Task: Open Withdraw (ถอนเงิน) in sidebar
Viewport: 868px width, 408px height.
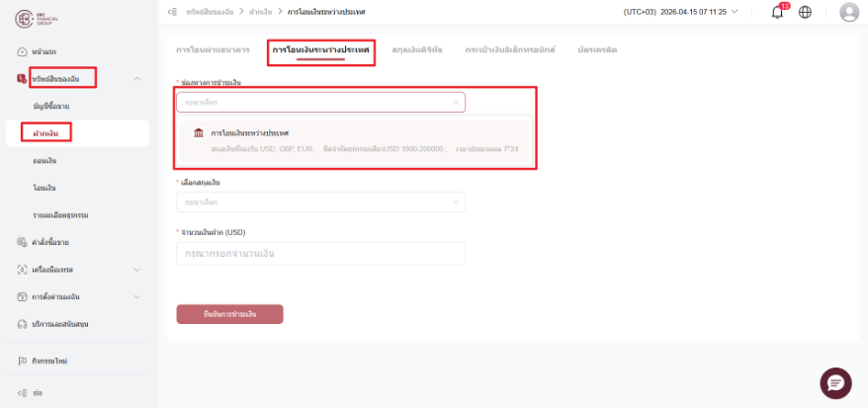Action: (x=44, y=161)
